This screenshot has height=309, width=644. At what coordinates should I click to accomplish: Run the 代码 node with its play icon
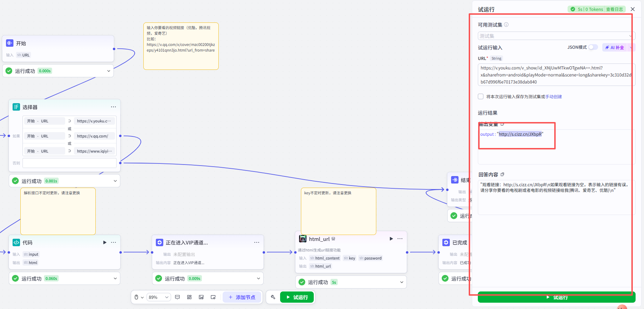pyautogui.click(x=104, y=242)
